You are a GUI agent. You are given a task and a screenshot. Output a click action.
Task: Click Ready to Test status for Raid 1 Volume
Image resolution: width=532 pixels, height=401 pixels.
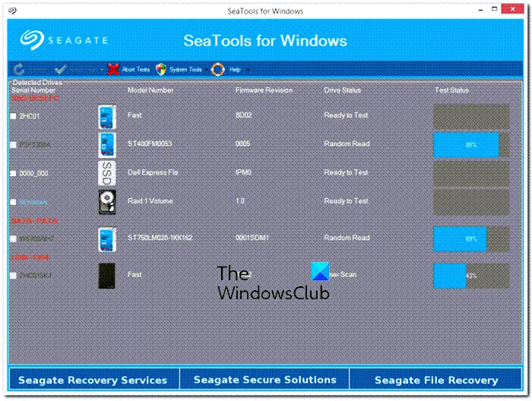click(346, 201)
